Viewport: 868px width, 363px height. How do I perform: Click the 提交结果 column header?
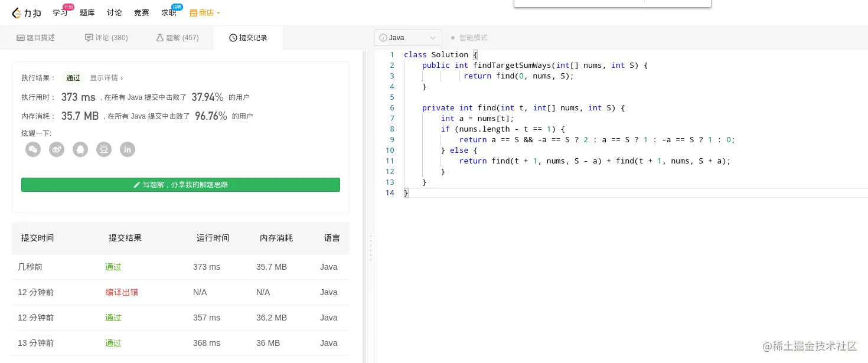point(125,238)
